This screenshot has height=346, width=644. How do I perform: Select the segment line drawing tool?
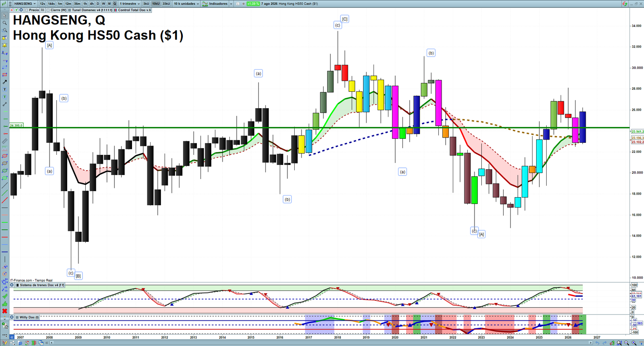pyautogui.click(x=4, y=104)
